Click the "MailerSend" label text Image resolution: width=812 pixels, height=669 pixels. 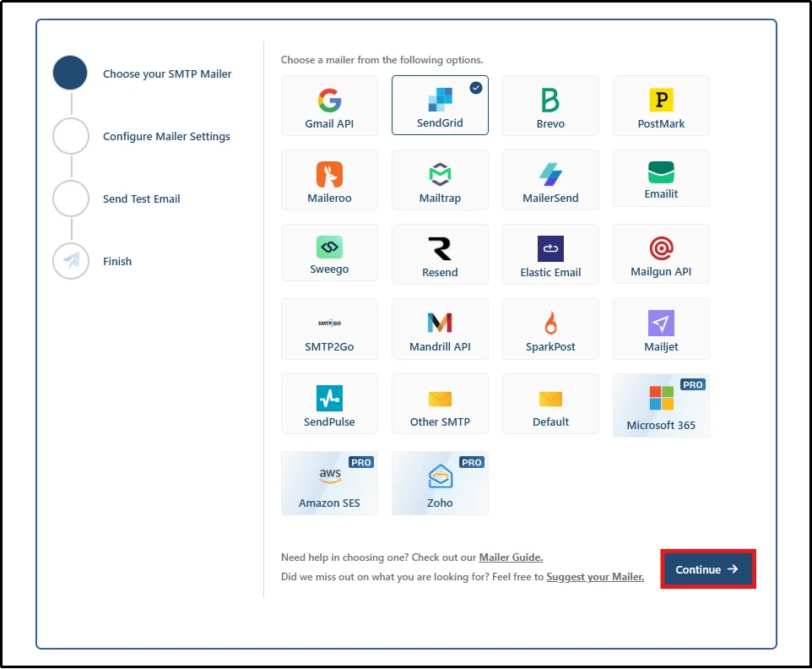(x=550, y=198)
